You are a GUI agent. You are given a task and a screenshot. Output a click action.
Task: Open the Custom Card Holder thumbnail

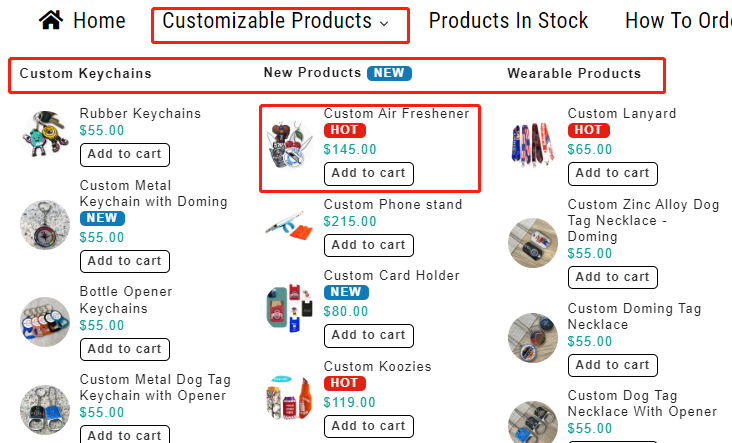290,307
